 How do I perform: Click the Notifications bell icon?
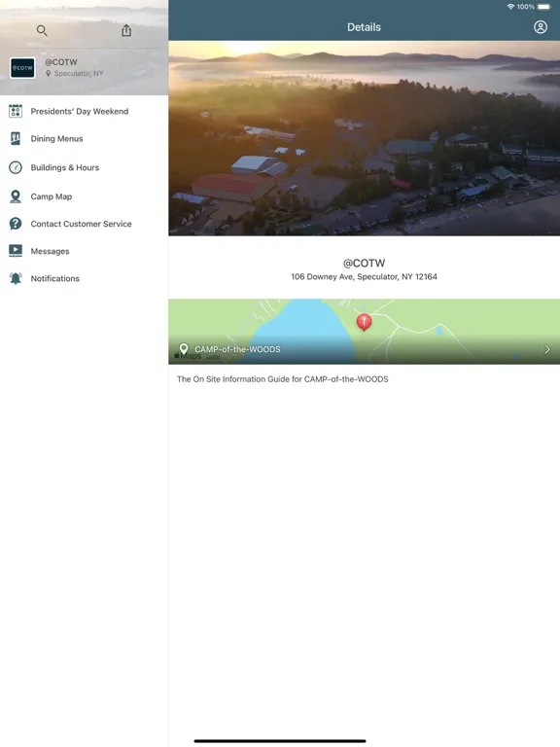coord(16,278)
